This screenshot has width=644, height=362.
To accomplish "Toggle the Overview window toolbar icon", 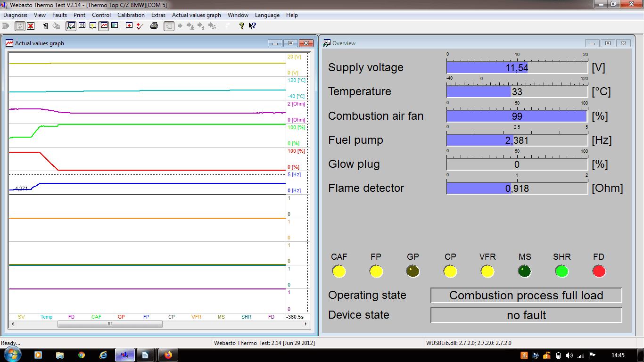I will click(x=71, y=26).
